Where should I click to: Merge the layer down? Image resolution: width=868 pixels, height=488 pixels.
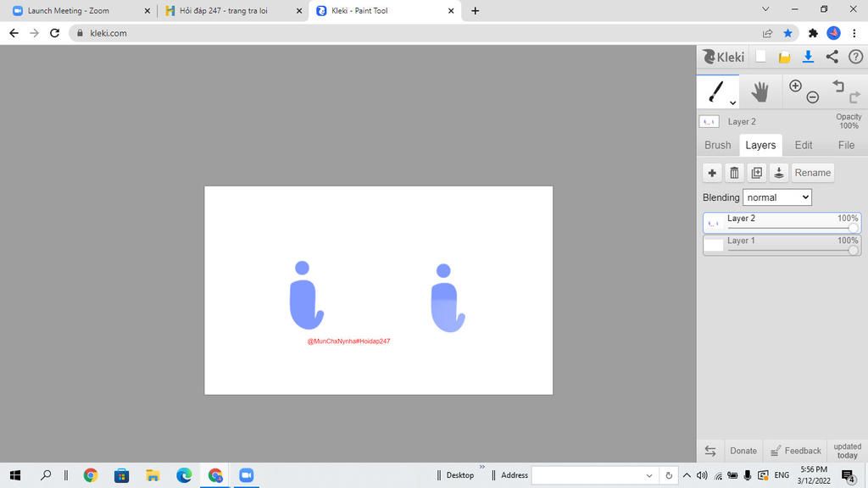tap(778, 173)
